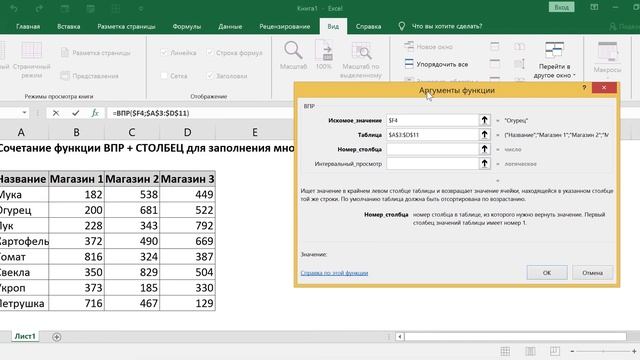Open the Масштаб zoom magnifier
This screenshot has width=640, height=360.
point(293,55)
